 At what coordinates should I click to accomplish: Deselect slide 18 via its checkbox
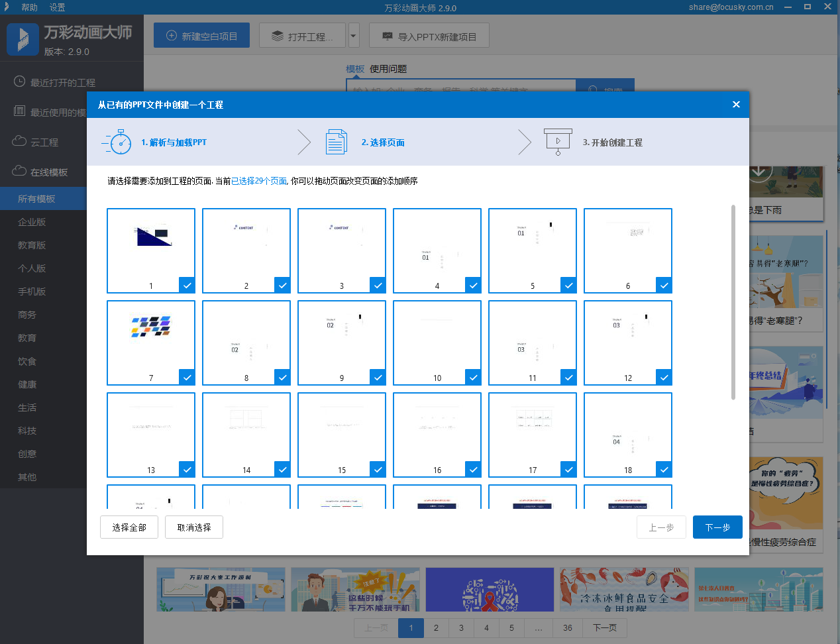(664, 469)
